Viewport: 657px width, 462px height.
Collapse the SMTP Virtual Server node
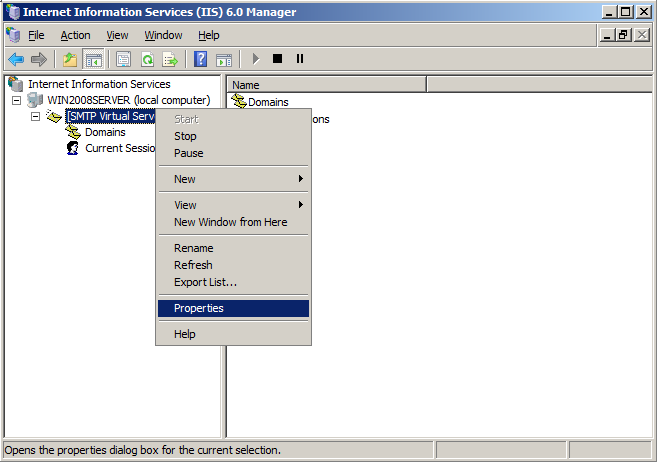tap(36, 116)
